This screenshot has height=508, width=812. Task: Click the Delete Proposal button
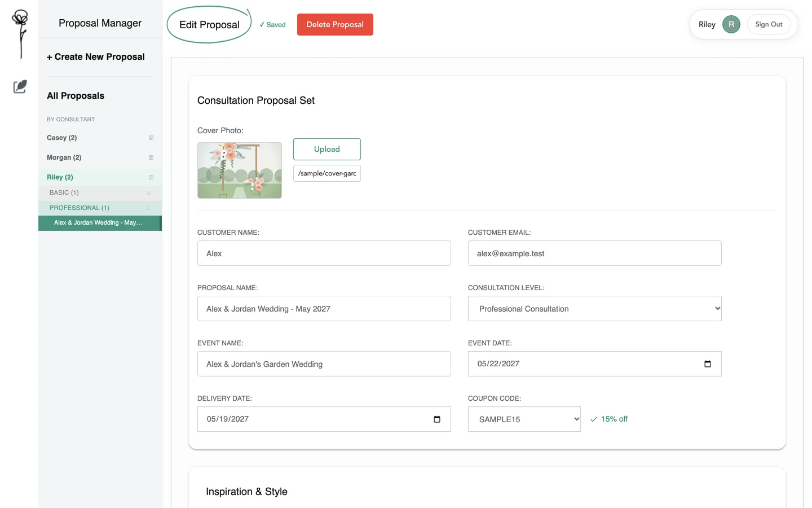(x=335, y=25)
